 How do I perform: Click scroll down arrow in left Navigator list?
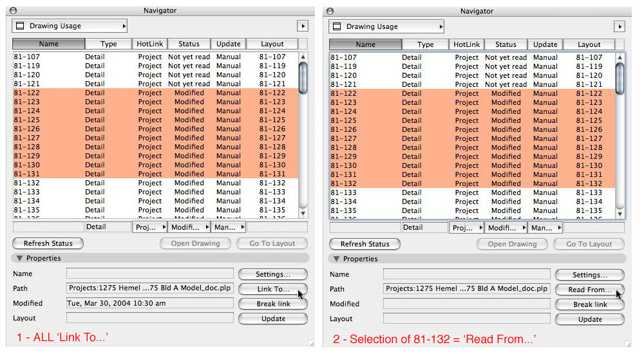pos(303,213)
